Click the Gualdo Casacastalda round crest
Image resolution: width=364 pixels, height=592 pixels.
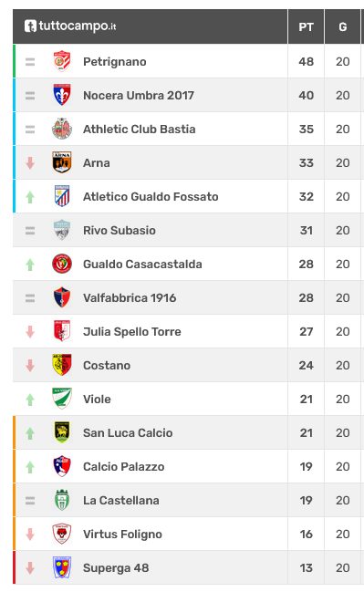[62, 264]
